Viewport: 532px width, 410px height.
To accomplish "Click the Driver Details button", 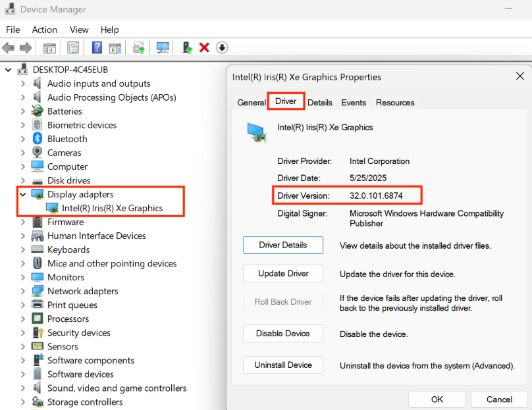I will 282,245.
